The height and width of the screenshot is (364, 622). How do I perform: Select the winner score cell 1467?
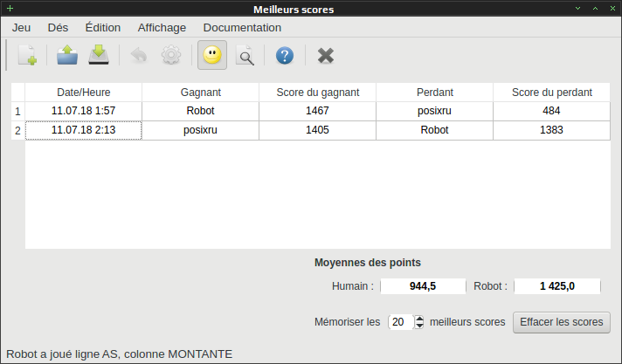[x=317, y=111]
